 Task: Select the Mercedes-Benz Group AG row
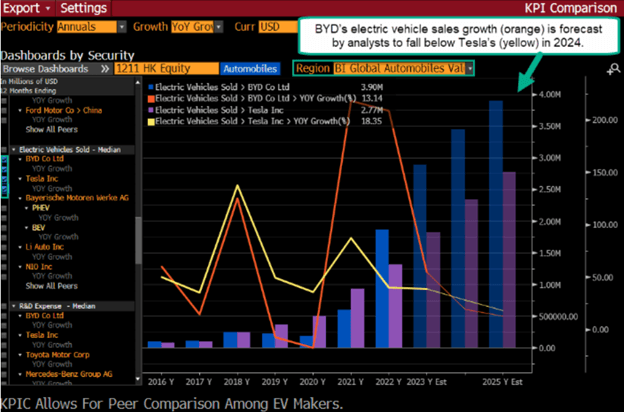[x=69, y=374]
